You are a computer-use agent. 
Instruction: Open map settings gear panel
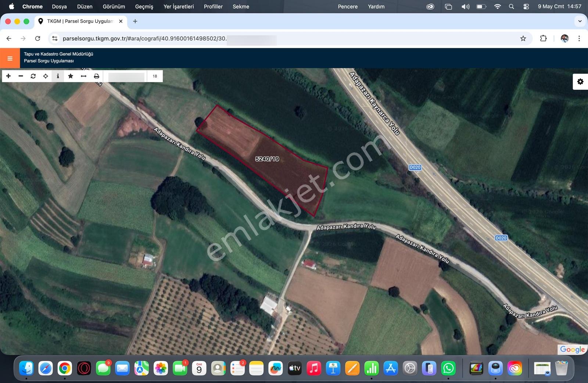point(580,82)
